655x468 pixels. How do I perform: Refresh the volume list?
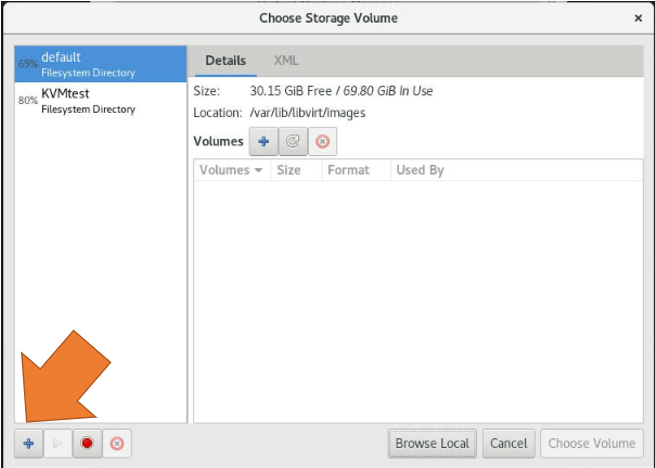tap(293, 142)
